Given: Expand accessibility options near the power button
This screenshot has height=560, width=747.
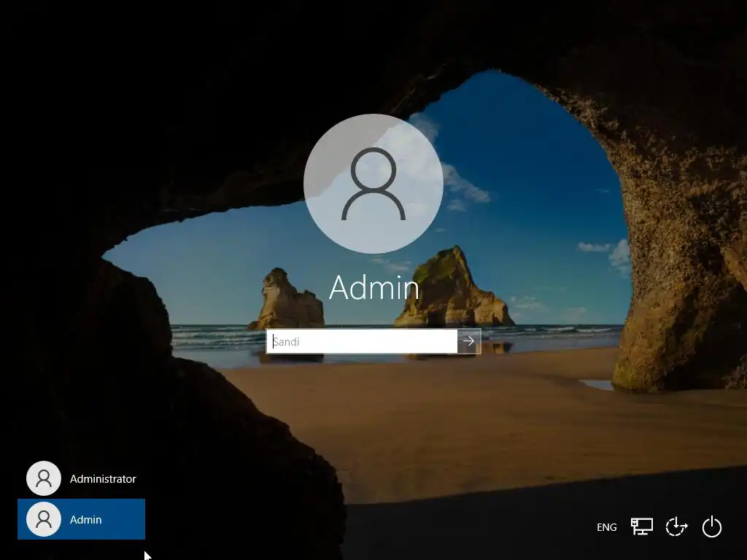Looking at the screenshot, I should click(676, 526).
